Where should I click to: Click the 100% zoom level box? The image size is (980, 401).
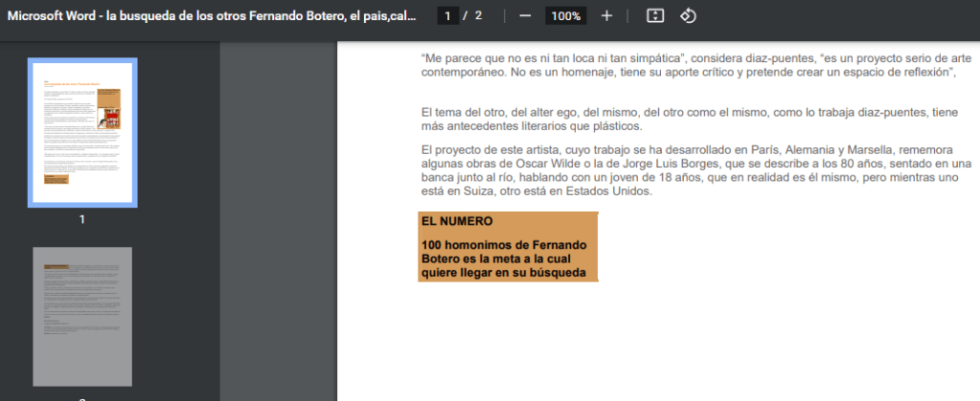tap(566, 16)
